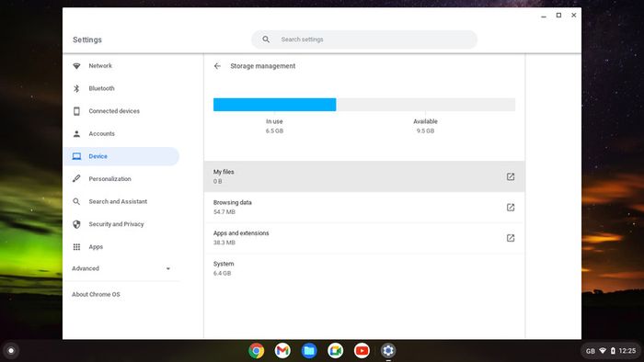Click the grid icon for Apps

pyautogui.click(x=76, y=247)
